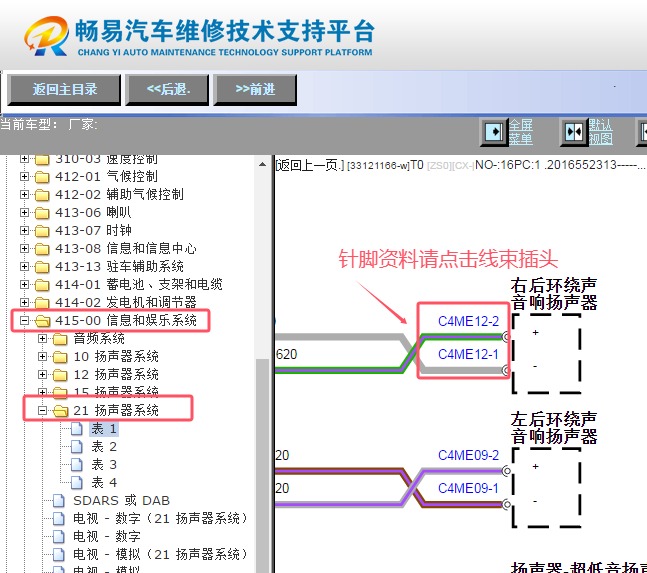The width and height of the screenshot is (647, 573).
Task: Click the 12 扬声器系统 folder icon
Action: click(60, 375)
